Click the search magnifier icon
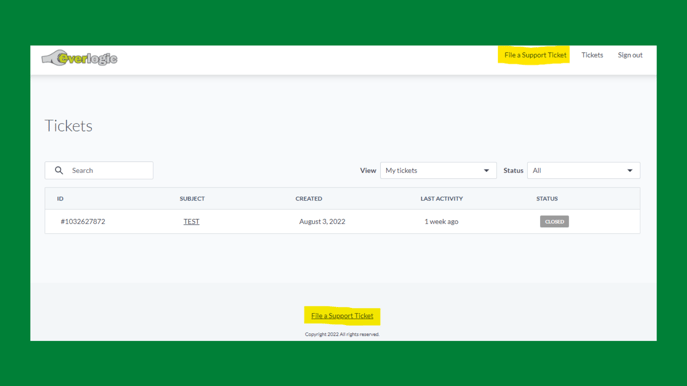This screenshot has height=386, width=687. 59,170
